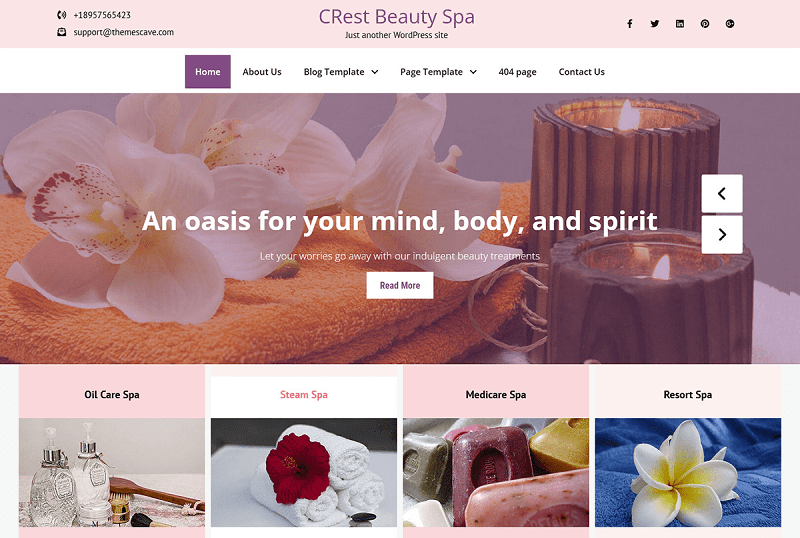800x538 pixels.
Task: Select the Home menu item
Action: pos(208,71)
